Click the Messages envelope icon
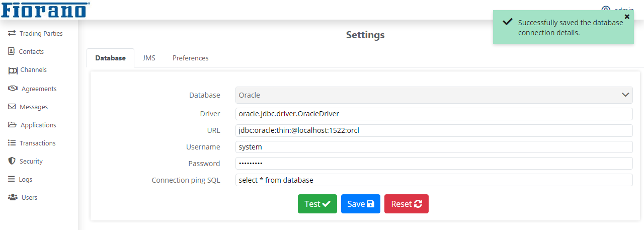 pos(12,107)
